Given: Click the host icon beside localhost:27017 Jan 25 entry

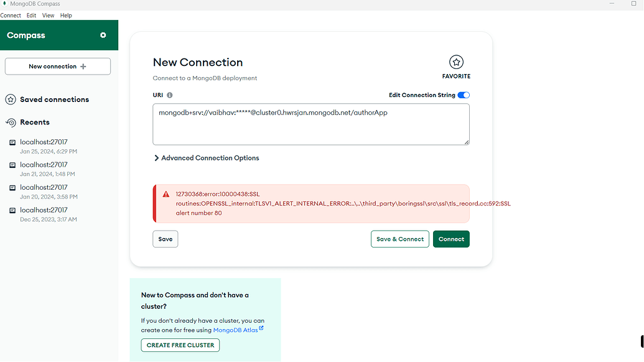Looking at the screenshot, I should tap(12, 142).
